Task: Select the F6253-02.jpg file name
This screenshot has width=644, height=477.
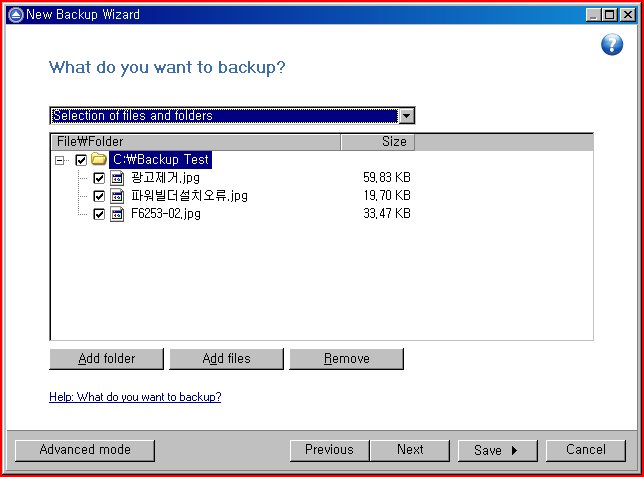Action: click(166, 214)
